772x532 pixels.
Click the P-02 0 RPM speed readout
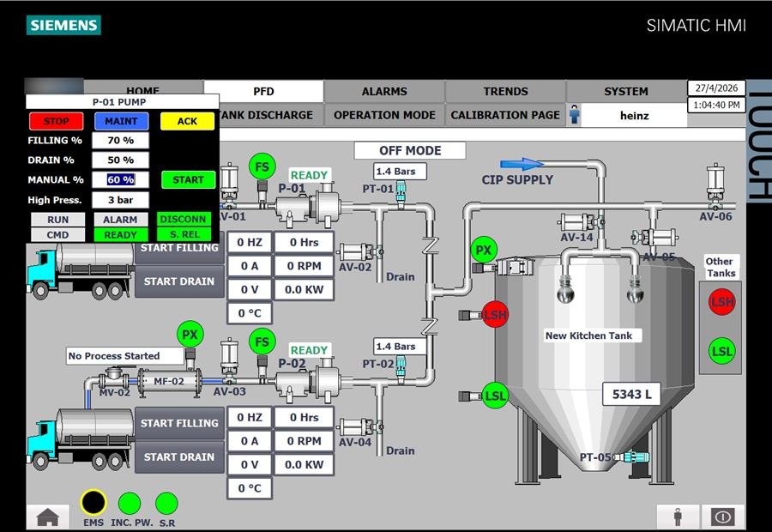[304, 441]
